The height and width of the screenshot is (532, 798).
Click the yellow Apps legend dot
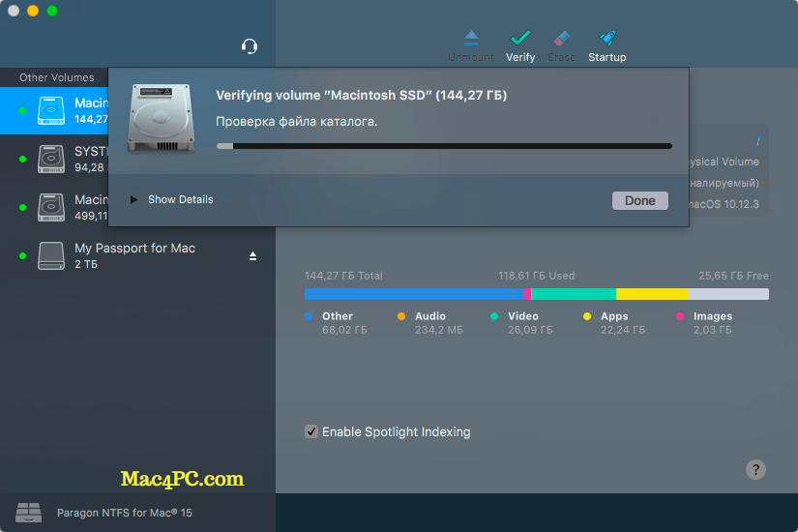coord(587,316)
